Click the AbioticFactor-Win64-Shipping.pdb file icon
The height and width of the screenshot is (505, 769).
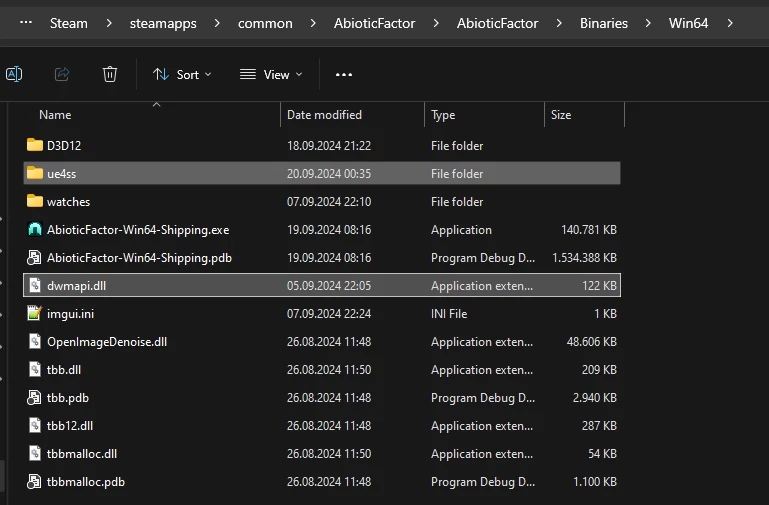34,257
